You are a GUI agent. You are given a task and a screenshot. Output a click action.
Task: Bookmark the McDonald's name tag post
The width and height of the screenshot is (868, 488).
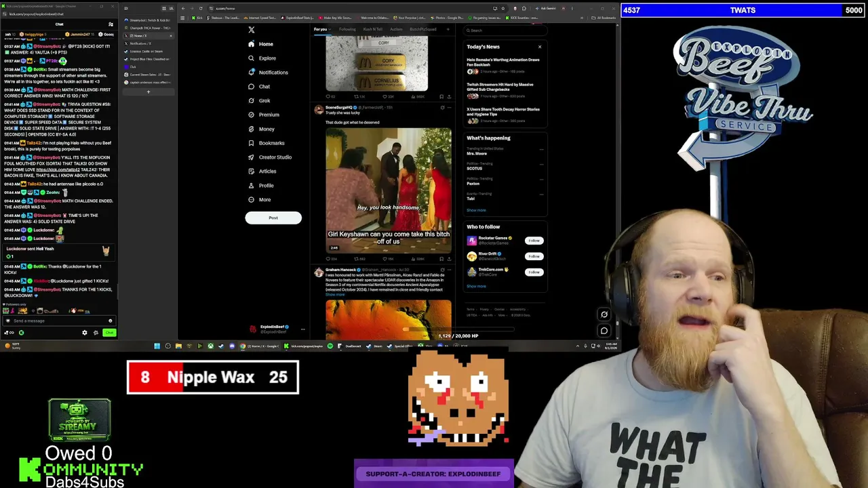[441, 96]
